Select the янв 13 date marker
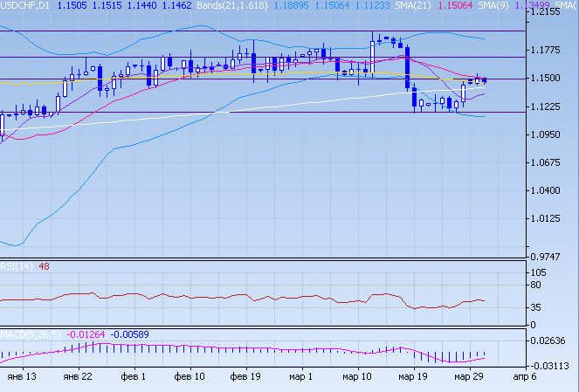 click(22, 377)
